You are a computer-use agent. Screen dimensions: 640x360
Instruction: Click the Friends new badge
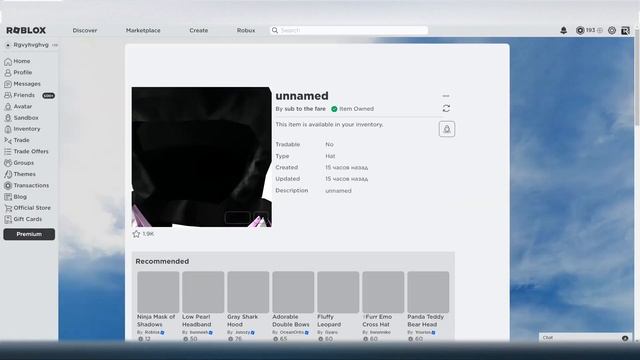tap(48, 96)
